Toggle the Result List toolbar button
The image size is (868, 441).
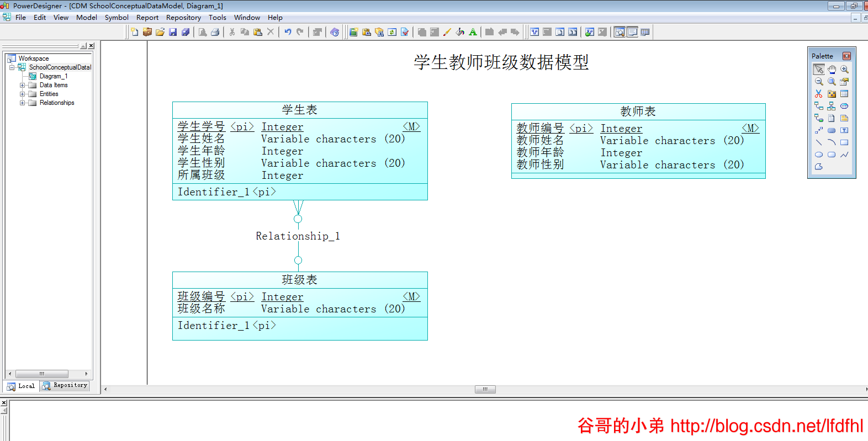[x=645, y=32]
